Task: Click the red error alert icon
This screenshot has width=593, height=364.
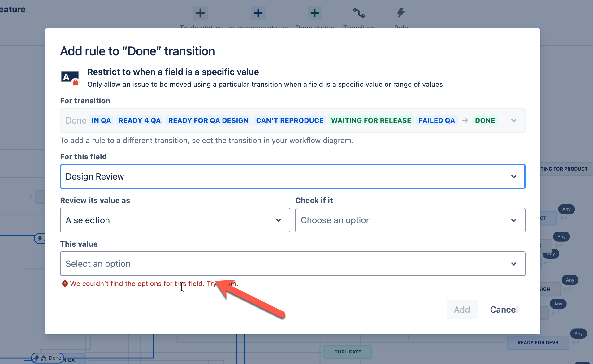Action: tap(65, 284)
